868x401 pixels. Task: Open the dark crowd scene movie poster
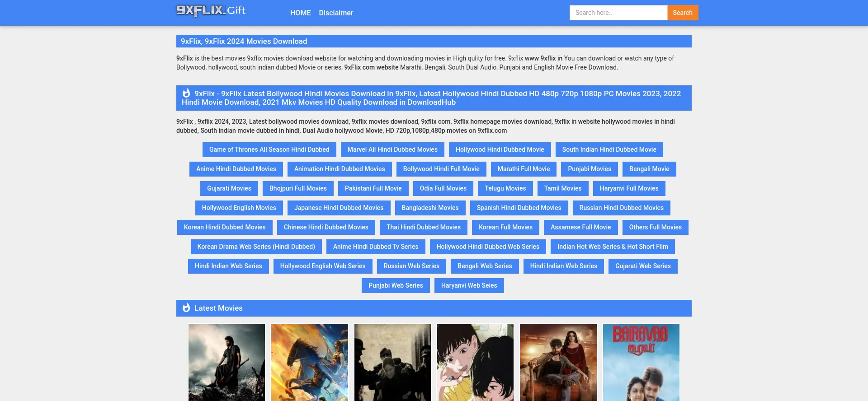click(392, 362)
